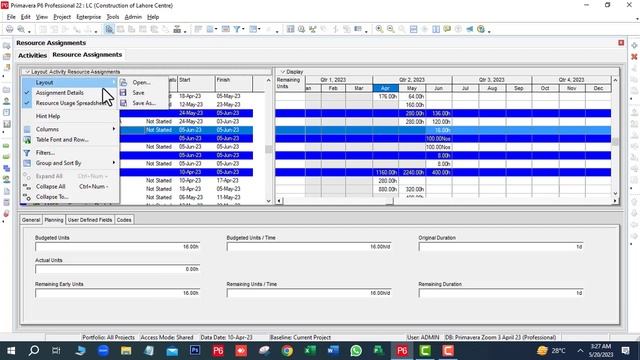Viewport: 640px width, 360px height.
Task: Click the Budgeted Units input field
Action: [118, 247]
